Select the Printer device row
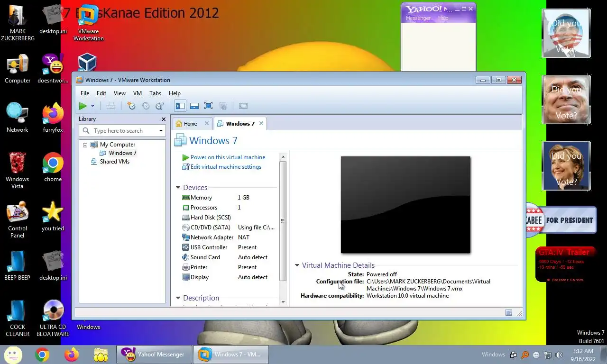 coord(229,267)
